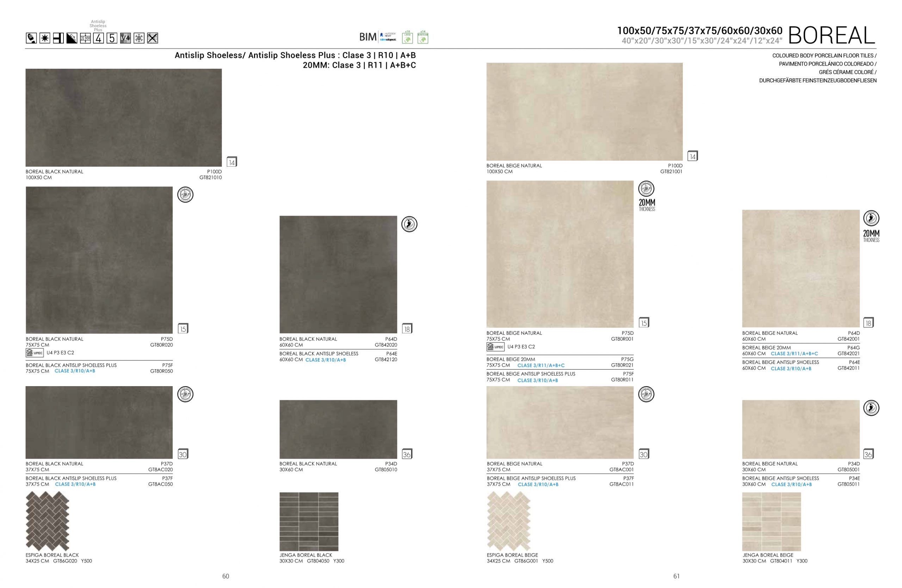The image size is (902, 588).
Task: Click Jenga Boreal Black mosaic image
Action: coord(309,522)
